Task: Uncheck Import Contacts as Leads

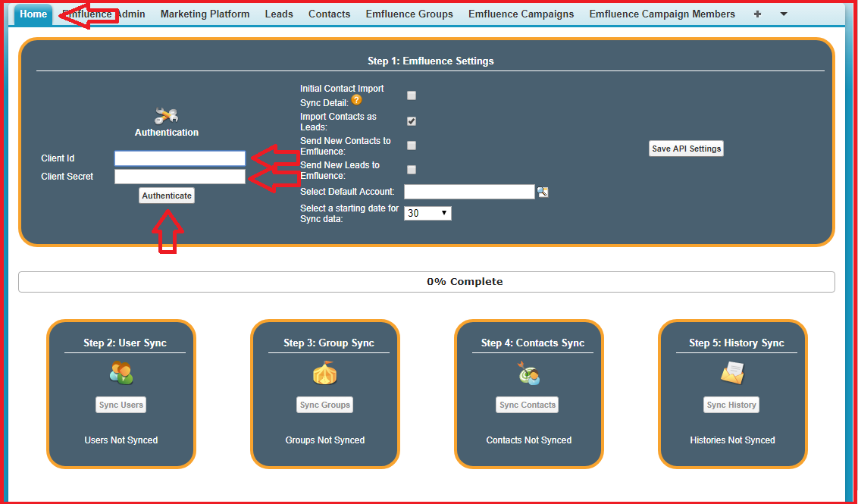Action: pyautogui.click(x=412, y=121)
